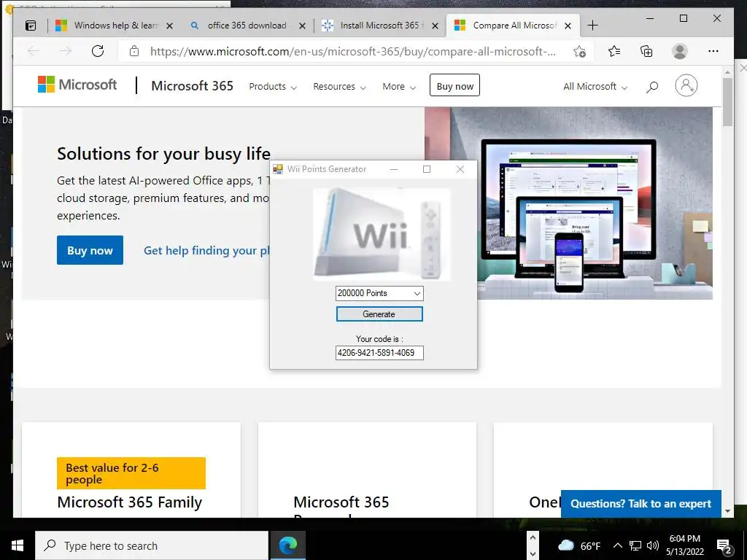The height and width of the screenshot is (560, 747).
Task: Click the outlined Buy now header button
Action: pyautogui.click(x=454, y=85)
